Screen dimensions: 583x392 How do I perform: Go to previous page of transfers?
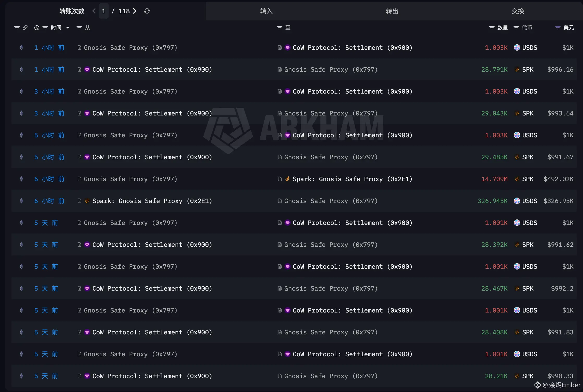coord(94,11)
